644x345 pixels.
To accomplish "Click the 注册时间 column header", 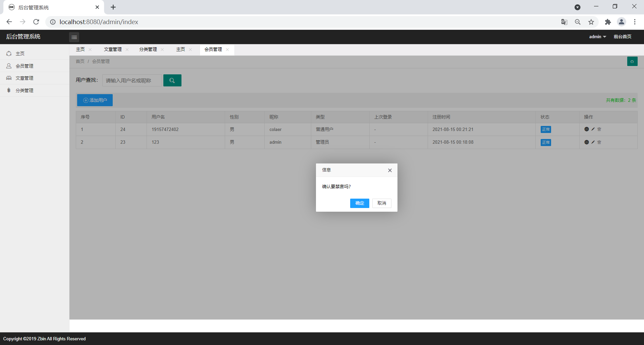I will pyautogui.click(x=441, y=117).
